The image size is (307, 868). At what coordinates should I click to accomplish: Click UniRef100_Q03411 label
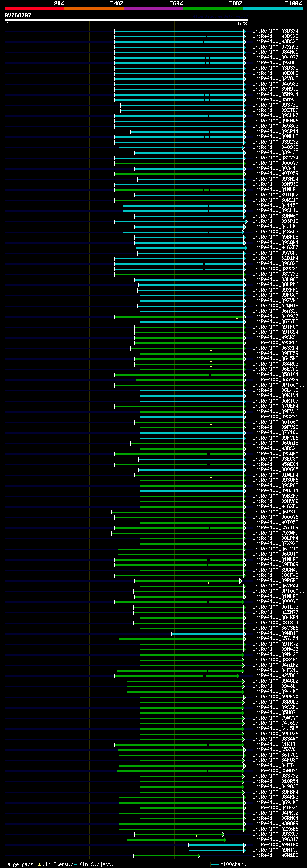(x=275, y=168)
